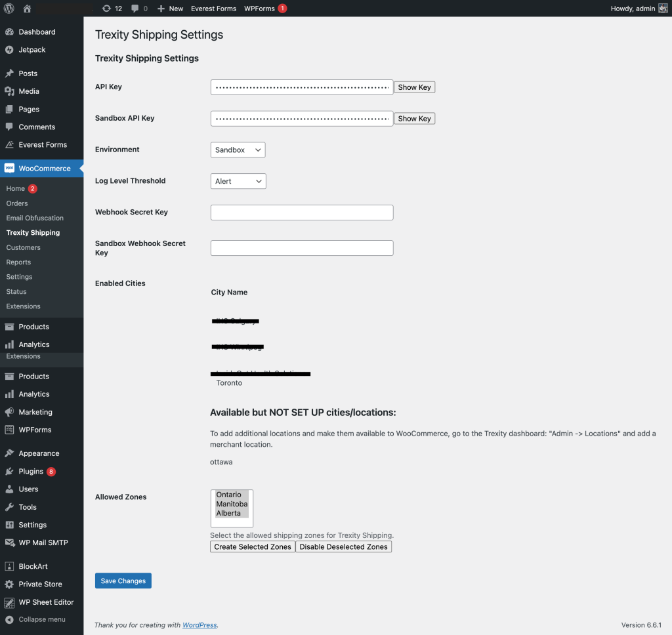Select Manitoba in the Allowed Zones list
672x635 pixels.
(232, 504)
